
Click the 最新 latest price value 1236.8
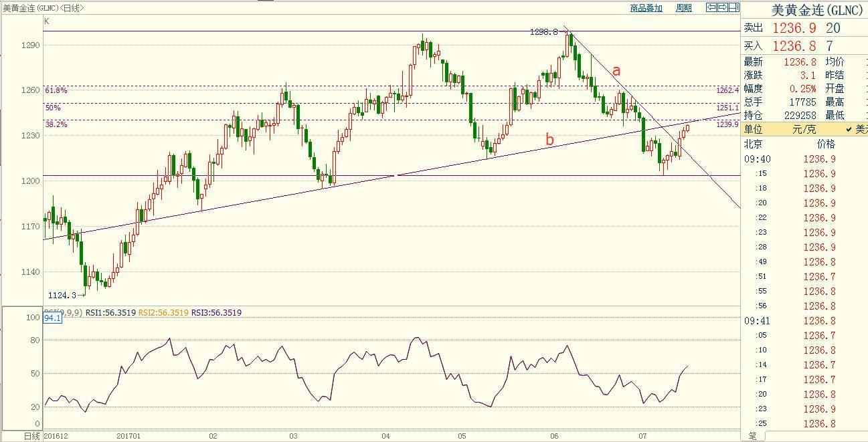(800, 62)
